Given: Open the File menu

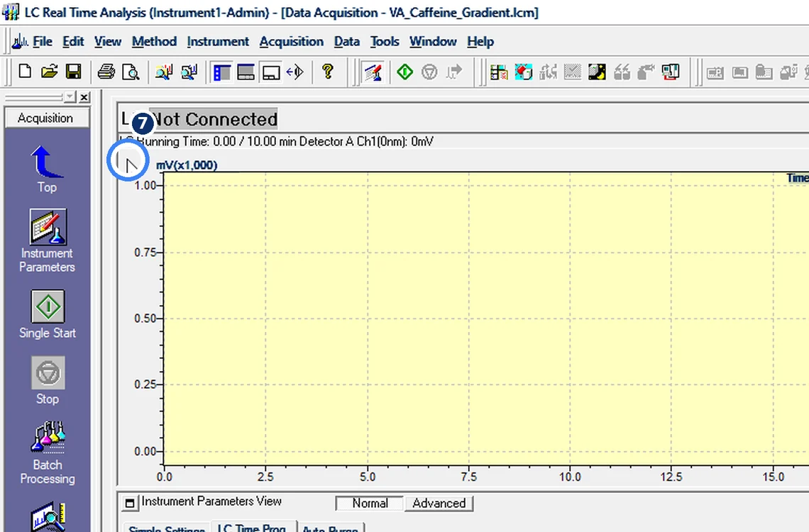Looking at the screenshot, I should (x=43, y=41).
